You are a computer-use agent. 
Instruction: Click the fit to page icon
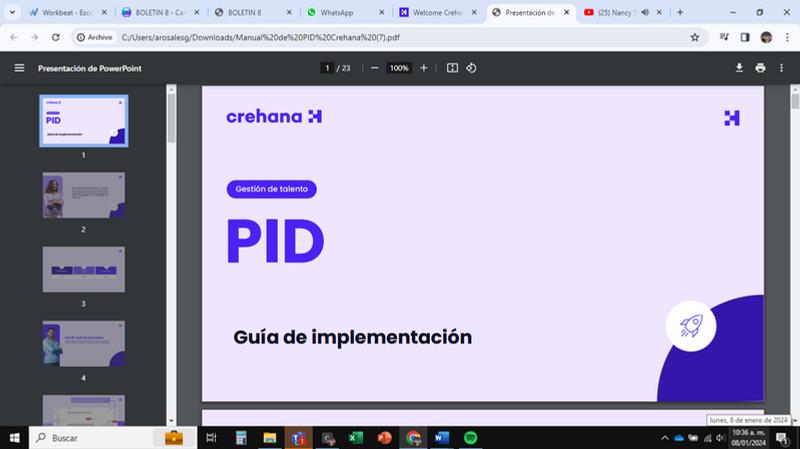pyautogui.click(x=452, y=68)
